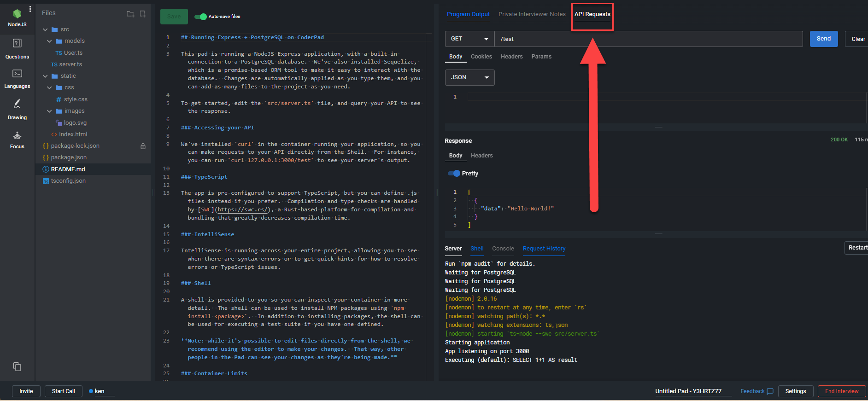Screen dimensions: 868x401
Task: Open the NodeJS menu dots
Action: click(x=30, y=9)
